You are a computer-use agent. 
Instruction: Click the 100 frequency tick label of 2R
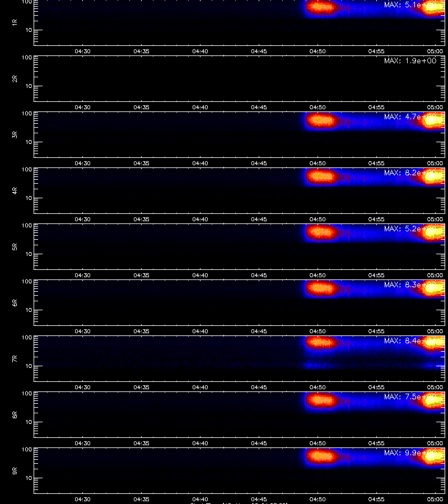pos(27,58)
